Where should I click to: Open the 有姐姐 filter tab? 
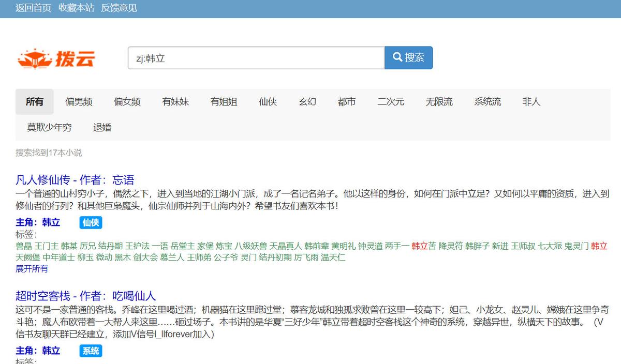(x=224, y=102)
